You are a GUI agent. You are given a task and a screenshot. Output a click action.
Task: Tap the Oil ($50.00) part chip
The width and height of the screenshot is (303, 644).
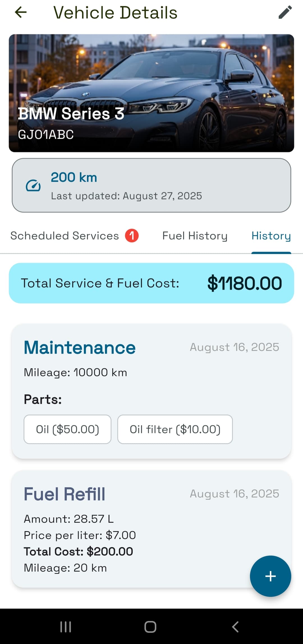tap(67, 429)
